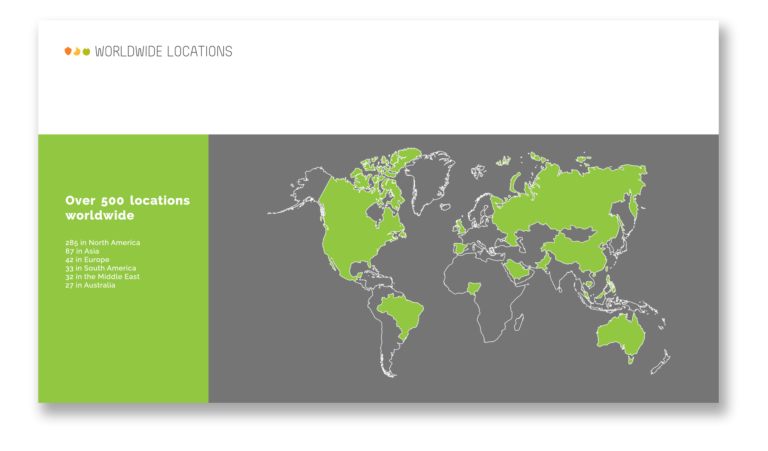This screenshot has width=768, height=451.
Task: Select the '32 in the Middle East' line
Action: coord(102,277)
